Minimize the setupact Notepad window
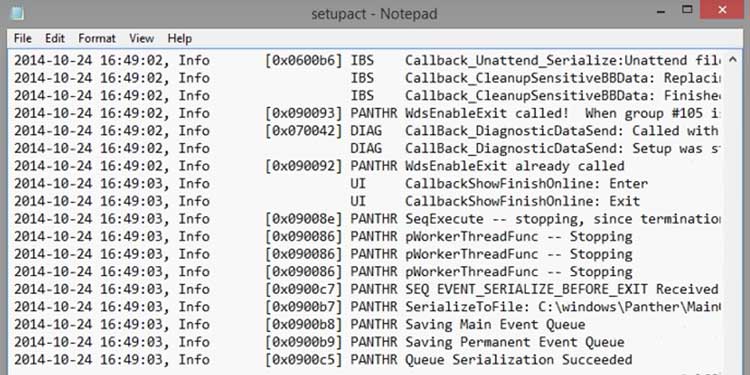Viewport: 750px width, 375px height. pos(662,11)
